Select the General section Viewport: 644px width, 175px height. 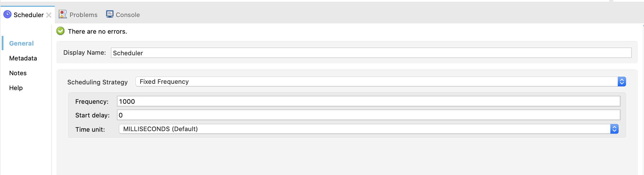tap(21, 43)
